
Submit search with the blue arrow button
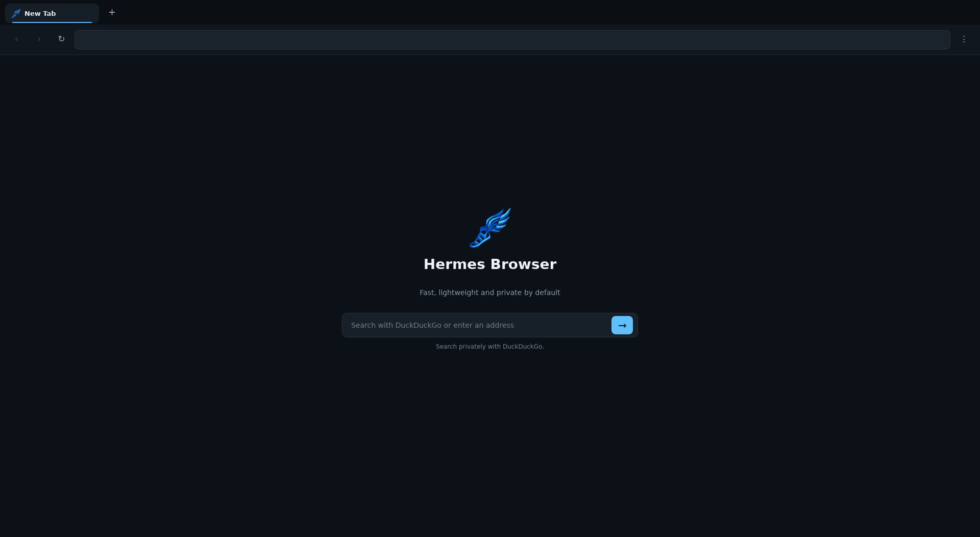pyautogui.click(x=622, y=325)
